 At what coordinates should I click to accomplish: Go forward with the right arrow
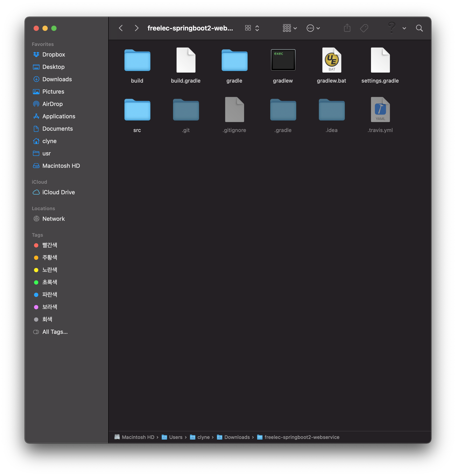pyautogui.click(x=137, y=28)
